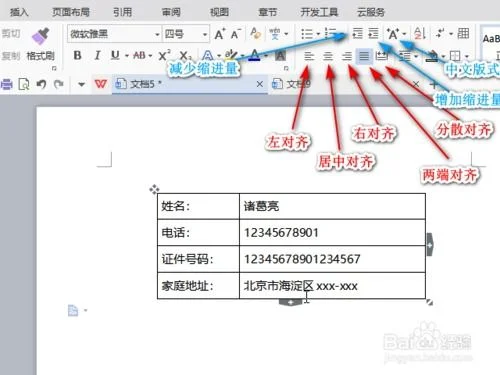Select the Format Painter brush icon
This screenshot has height=375, width=500.
[x=41, y=36]
